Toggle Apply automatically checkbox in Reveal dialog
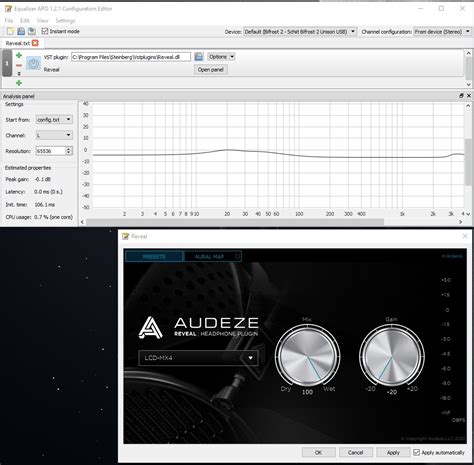The height and width of the screenshot is (465, 474). tap(416, 452)
